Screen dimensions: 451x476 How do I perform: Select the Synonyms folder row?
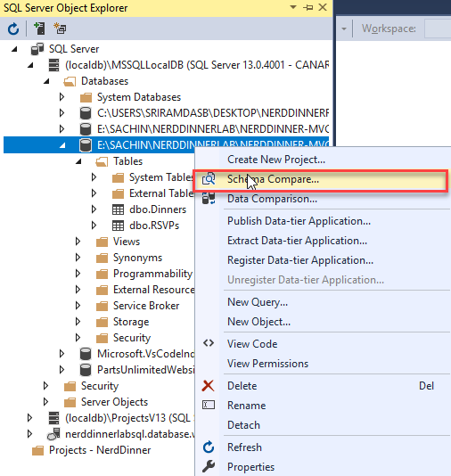point(137,258)
